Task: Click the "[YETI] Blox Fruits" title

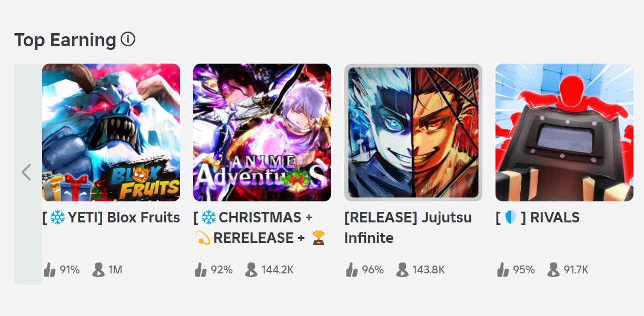Action: [111, 218]
